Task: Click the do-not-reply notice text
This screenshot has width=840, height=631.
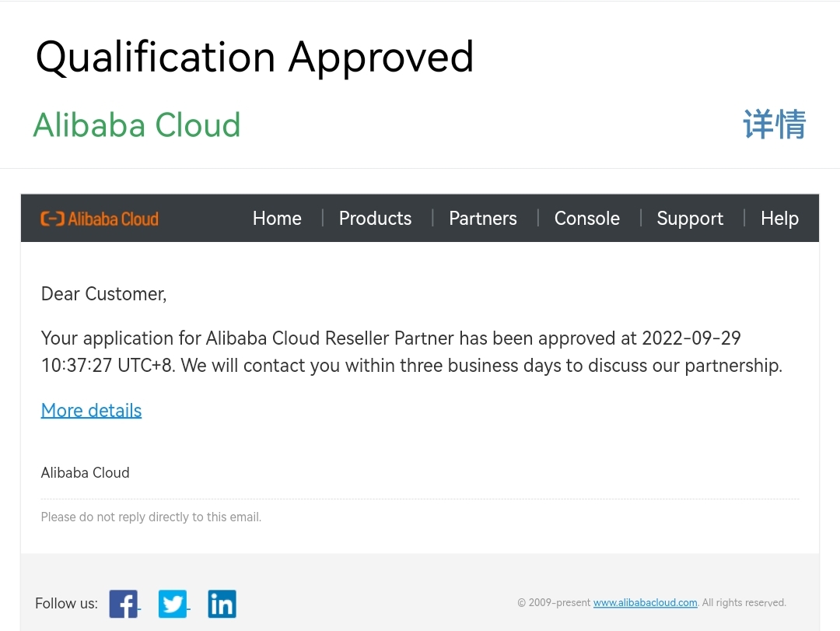Action: tap(151, 517)
